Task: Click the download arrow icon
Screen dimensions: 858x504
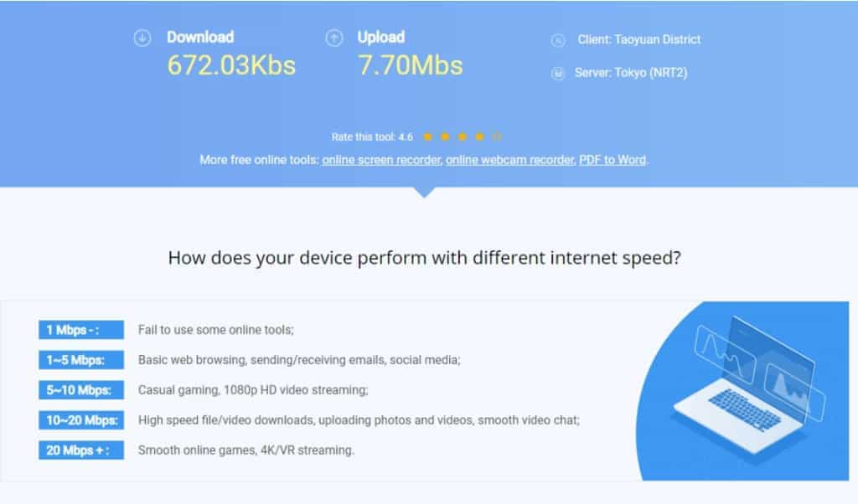Action: click(x=142, y=38)
